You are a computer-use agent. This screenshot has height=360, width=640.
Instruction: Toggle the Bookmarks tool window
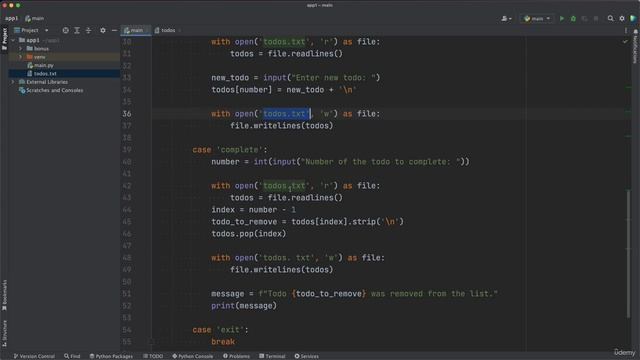point(4,295)
